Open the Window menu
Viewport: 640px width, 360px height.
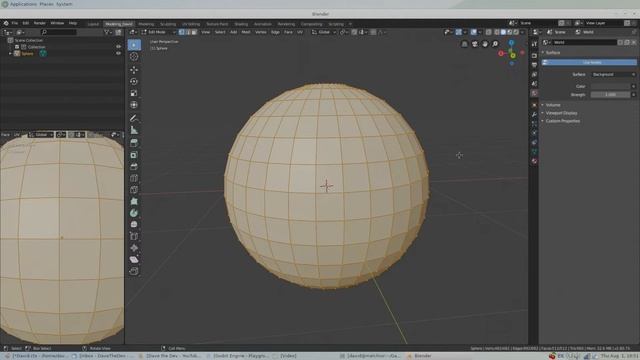[57, 23]
